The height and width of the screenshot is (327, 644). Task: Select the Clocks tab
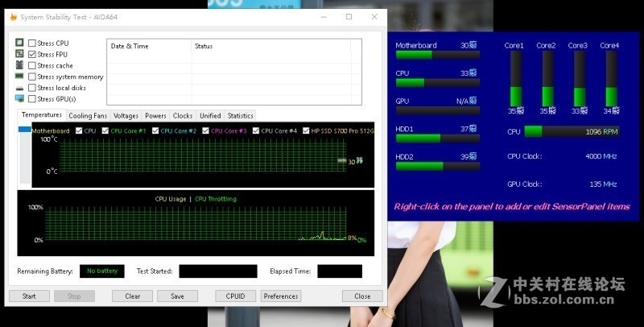(x=183, y=116)
